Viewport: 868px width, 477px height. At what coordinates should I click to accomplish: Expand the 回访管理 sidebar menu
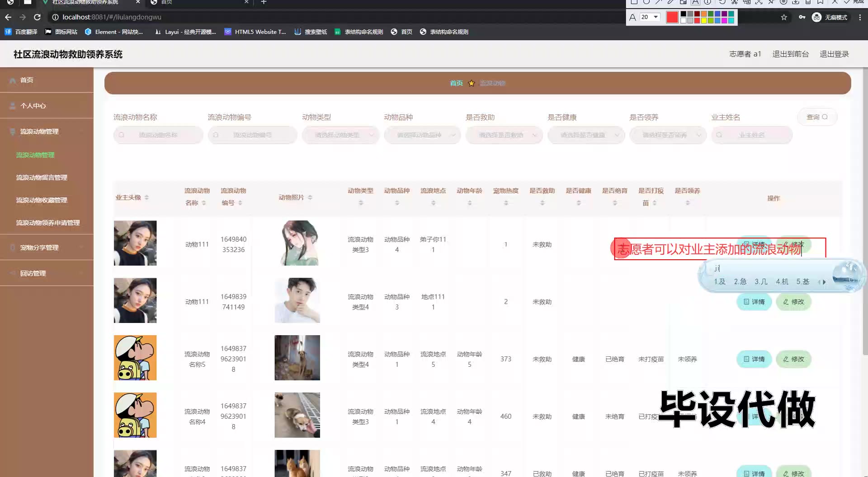(x=47, y=273)
